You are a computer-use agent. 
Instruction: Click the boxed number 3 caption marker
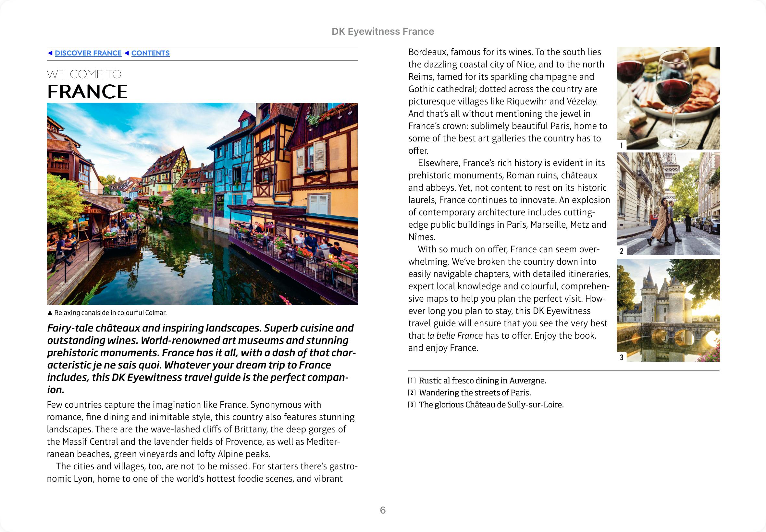412,405
